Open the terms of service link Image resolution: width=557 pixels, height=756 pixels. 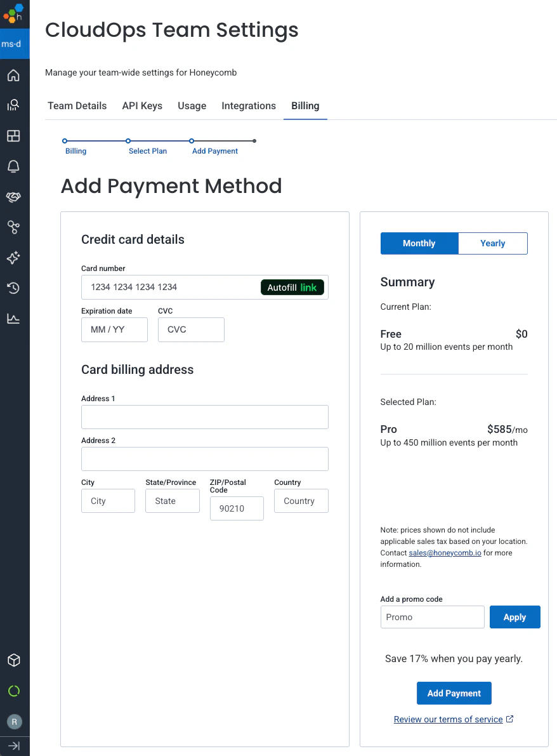[x=449, y=719]
